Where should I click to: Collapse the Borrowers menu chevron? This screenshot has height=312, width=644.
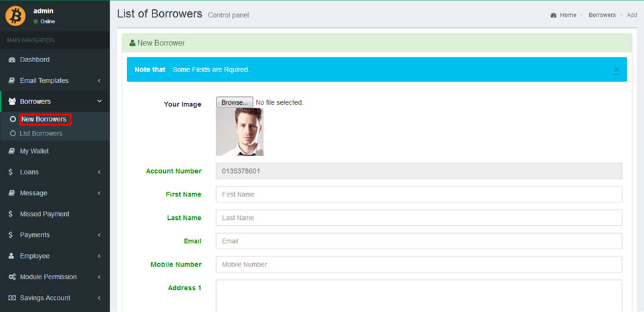click(x=99, y=102)
